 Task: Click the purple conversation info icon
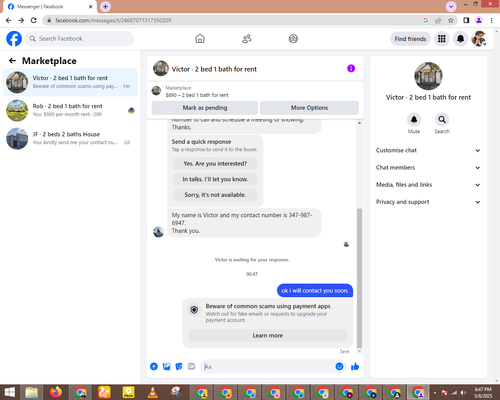[x=351, y=68]
